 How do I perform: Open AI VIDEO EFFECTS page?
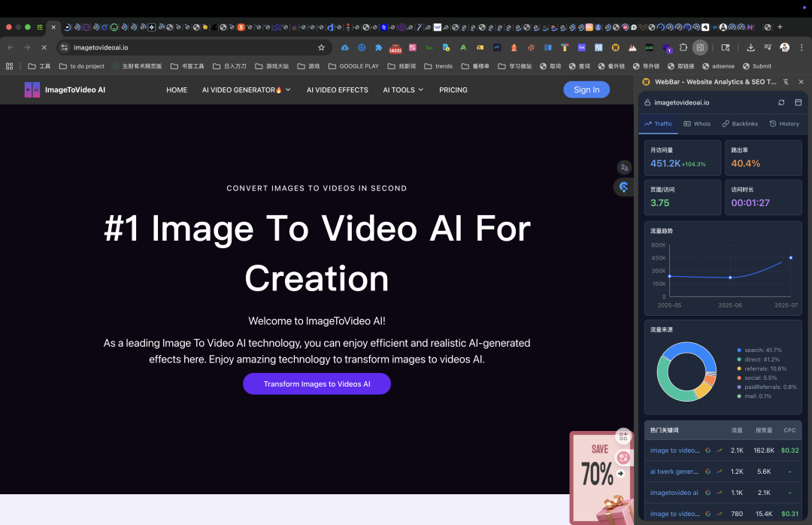pos(337,90)
